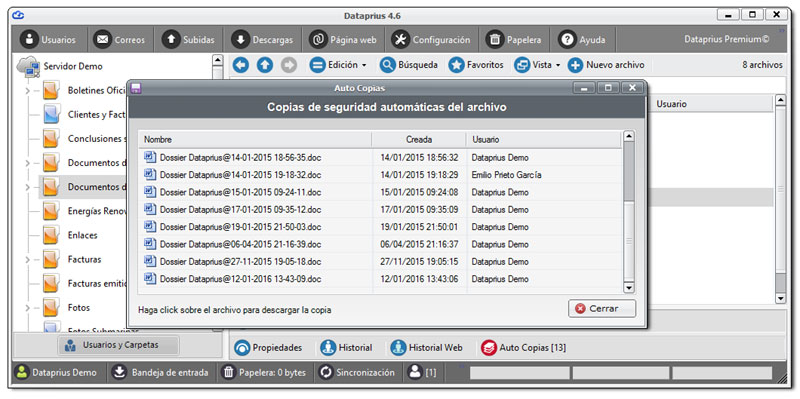Click the Auto Copias list scroll-down arrow
The width and height of the screenshot is (800, 399).
coord(629,288)
